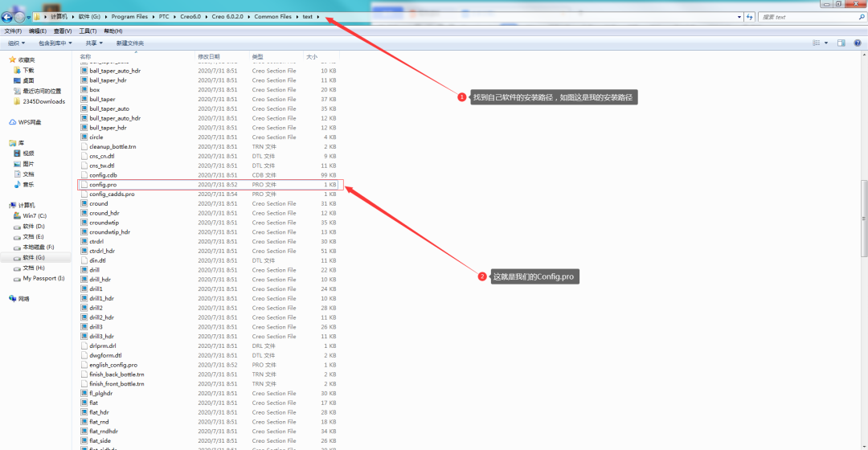Click the vertical scrollbar thumb
The width and height of the screenshot is (868, 450).
(x=864, y=219)
